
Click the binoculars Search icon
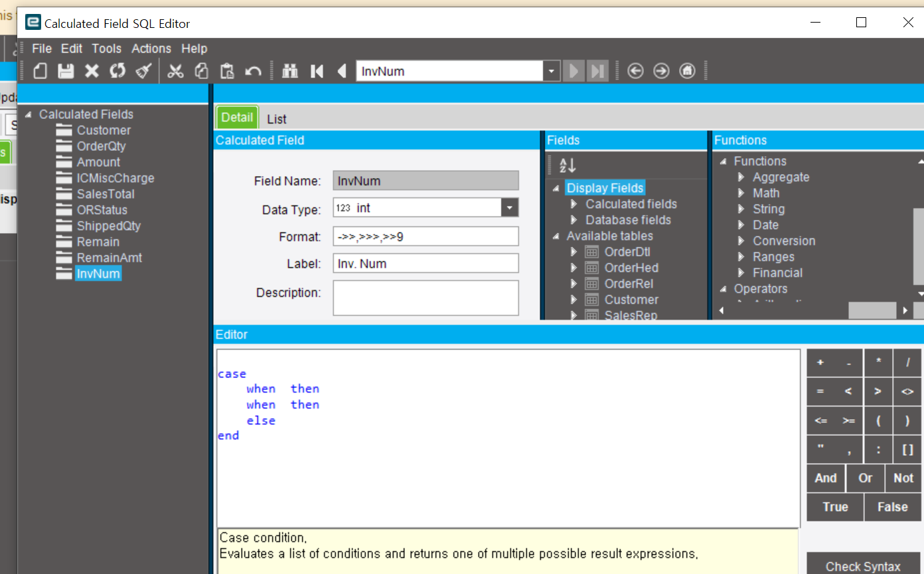[290, 71]
